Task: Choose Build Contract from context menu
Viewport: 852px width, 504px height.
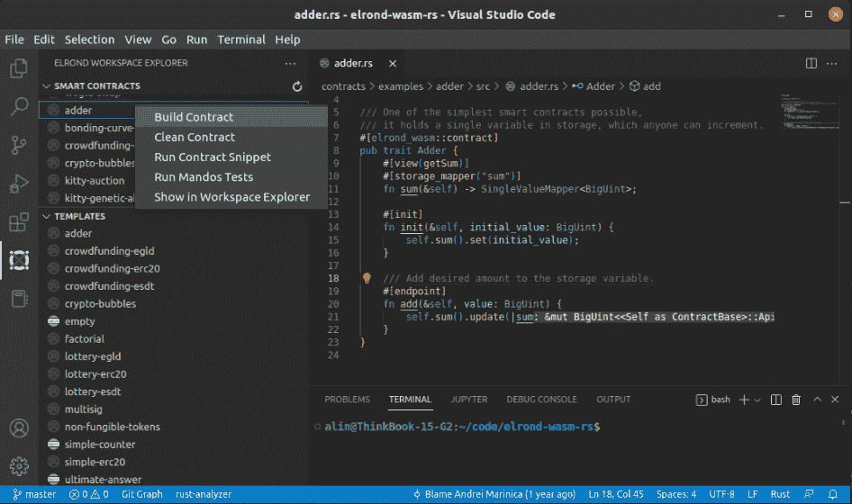Action: click(x=231, y=117)
